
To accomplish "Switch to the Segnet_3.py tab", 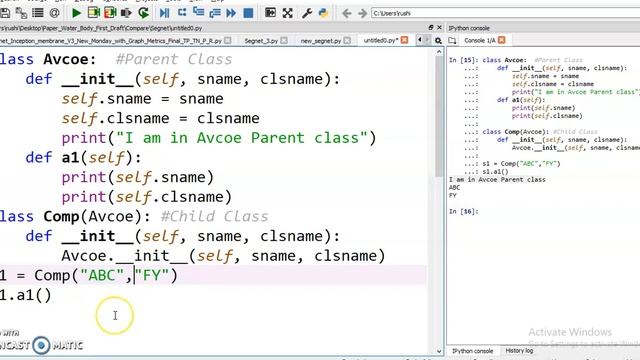I will [261, 40].
